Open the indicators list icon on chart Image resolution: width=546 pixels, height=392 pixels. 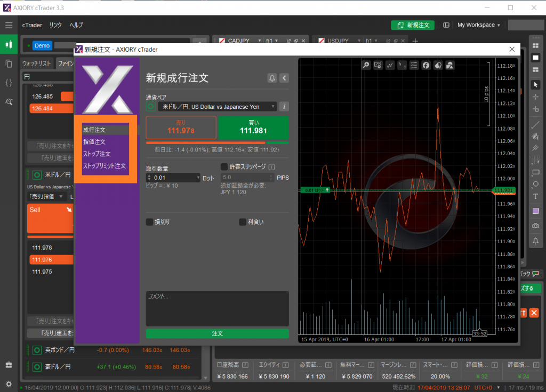pos(414,65)
